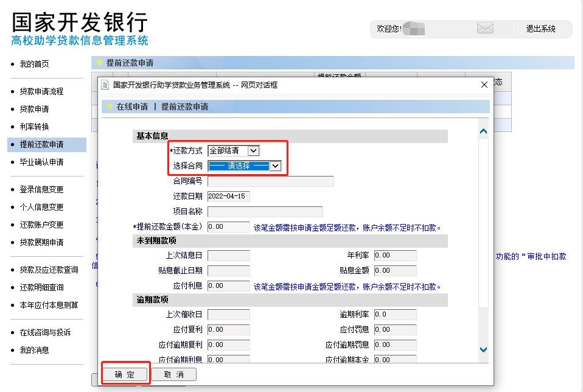Go to 在线咨询与投诉
The height and width of the screenshot is (392, 583).
[x=46, y=332]
